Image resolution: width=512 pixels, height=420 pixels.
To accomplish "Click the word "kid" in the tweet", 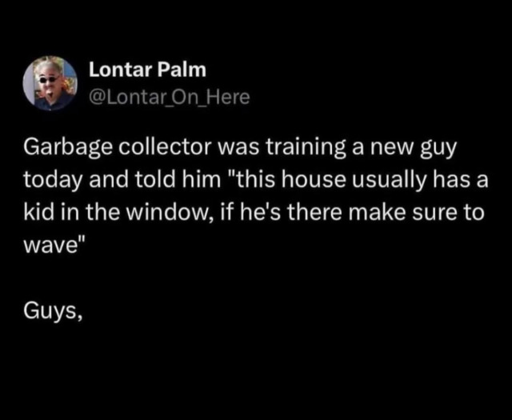I will (x=39, y=213).
